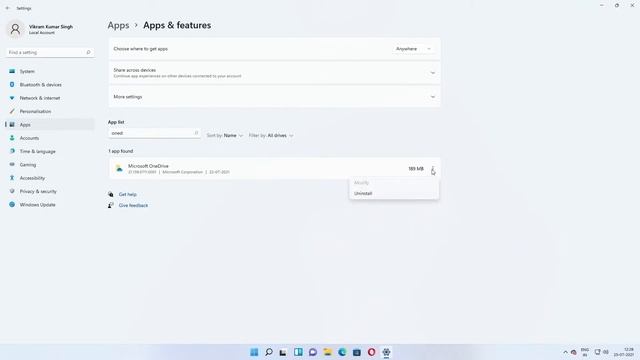Image resolution: width=640 pixels, height=360 pixels.
Task: Open the Get help link
Action: coord(128,195)
